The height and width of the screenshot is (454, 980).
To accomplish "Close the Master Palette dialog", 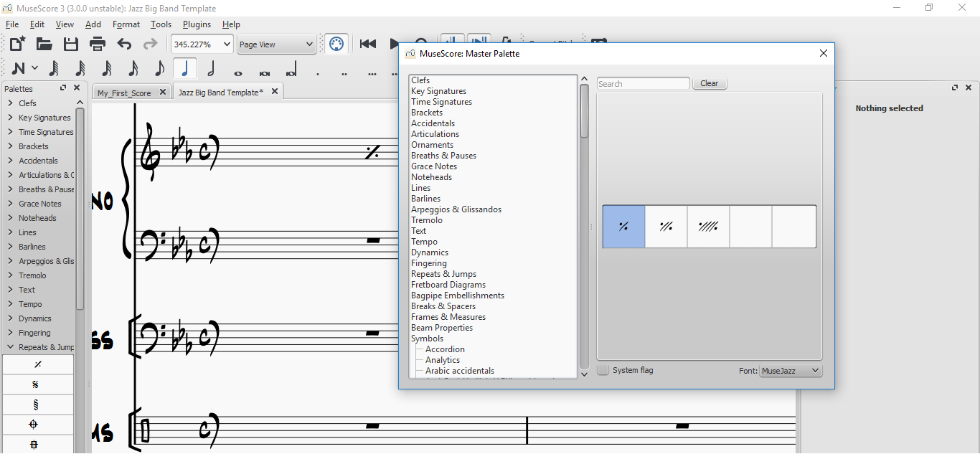I will [x=824, y=53].
